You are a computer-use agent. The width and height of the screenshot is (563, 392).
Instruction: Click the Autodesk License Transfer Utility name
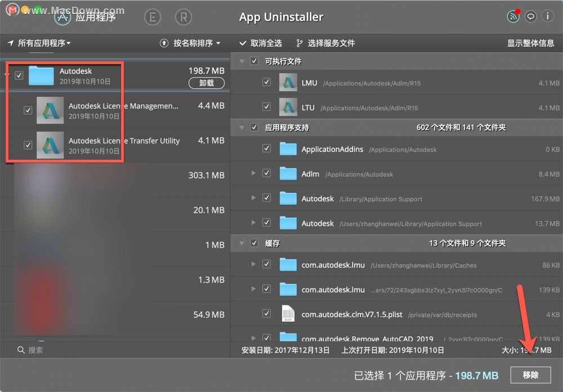click(x=124, y=141)
